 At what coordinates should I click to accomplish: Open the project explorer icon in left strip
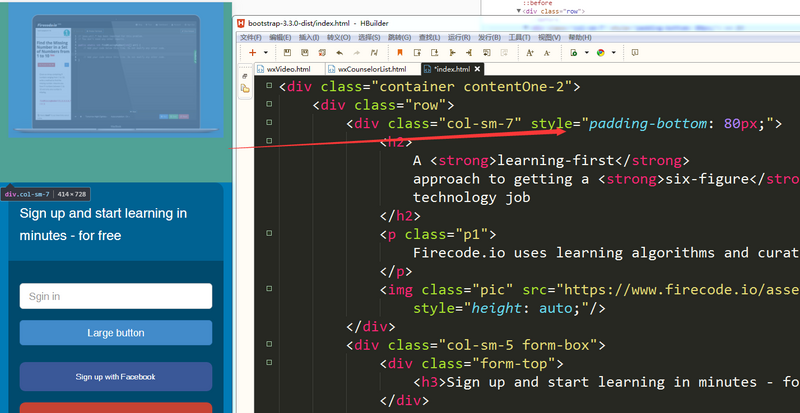click(x=245, y=89)
